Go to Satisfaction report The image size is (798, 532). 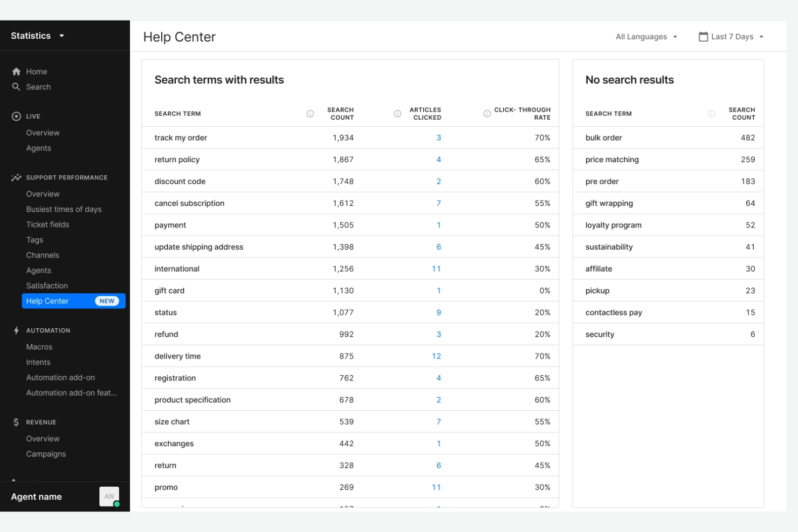[47, 286]
